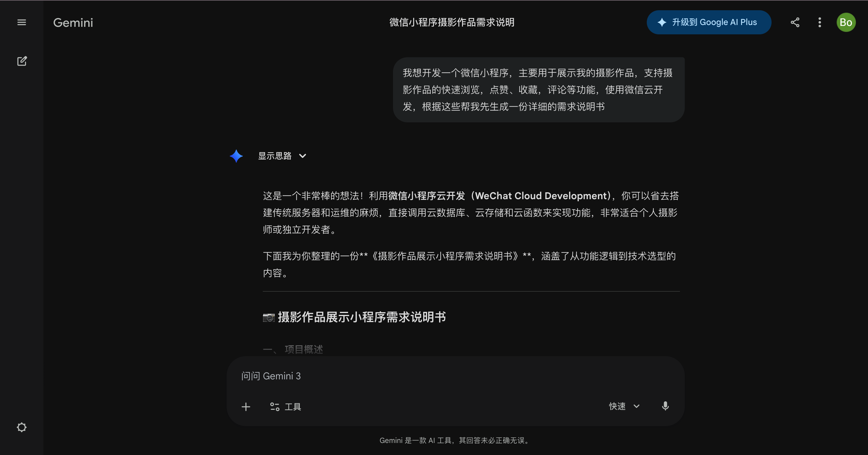
Task: Open settings via the gear icon
Action: point(22,427)
